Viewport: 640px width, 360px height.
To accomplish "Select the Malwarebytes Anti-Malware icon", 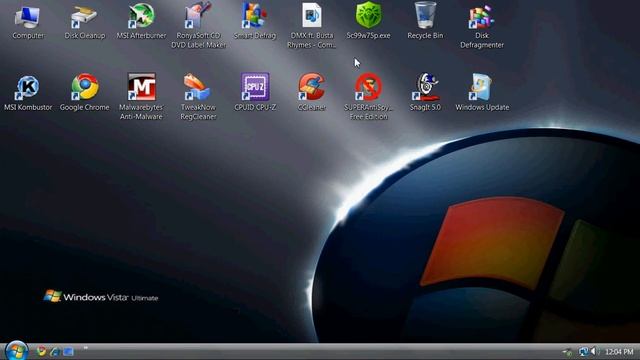I will click(x=141, y=97).
